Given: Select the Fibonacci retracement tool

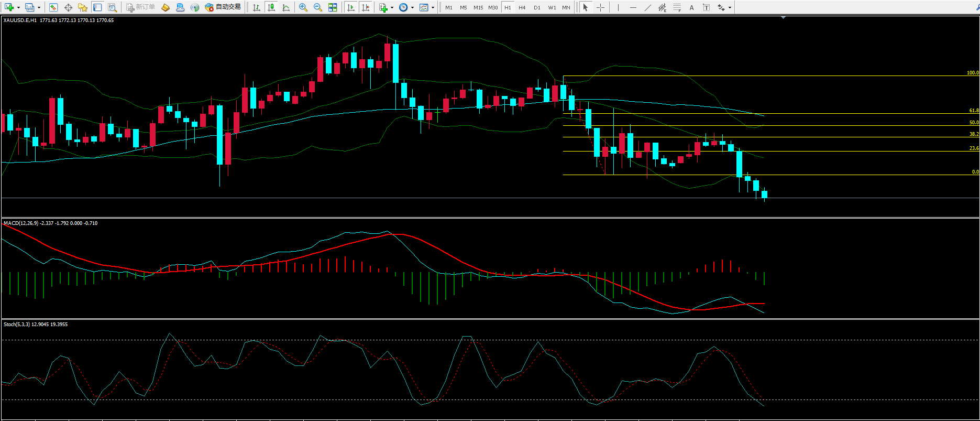Looking at the screenshot, I should click(x=677, y=7).
